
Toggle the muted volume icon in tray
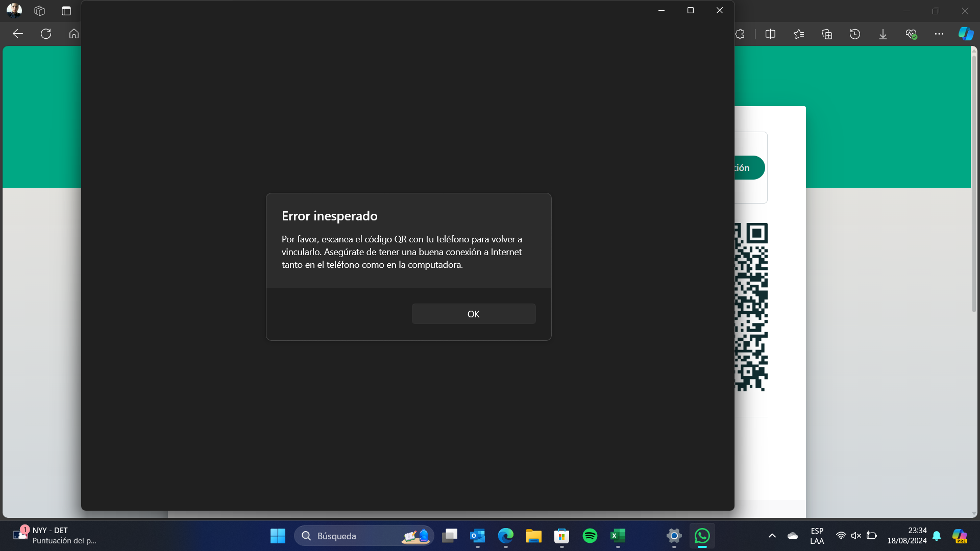tap(856, 536)
